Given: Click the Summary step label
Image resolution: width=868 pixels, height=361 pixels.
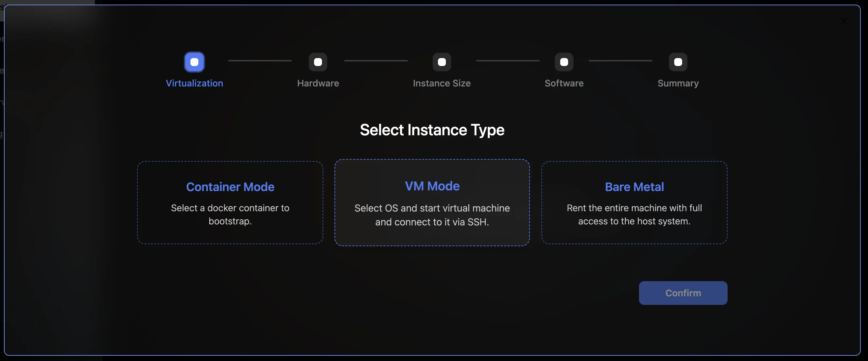Looking at the screenshot, I should pyautogui.click(x=678, y=83).
